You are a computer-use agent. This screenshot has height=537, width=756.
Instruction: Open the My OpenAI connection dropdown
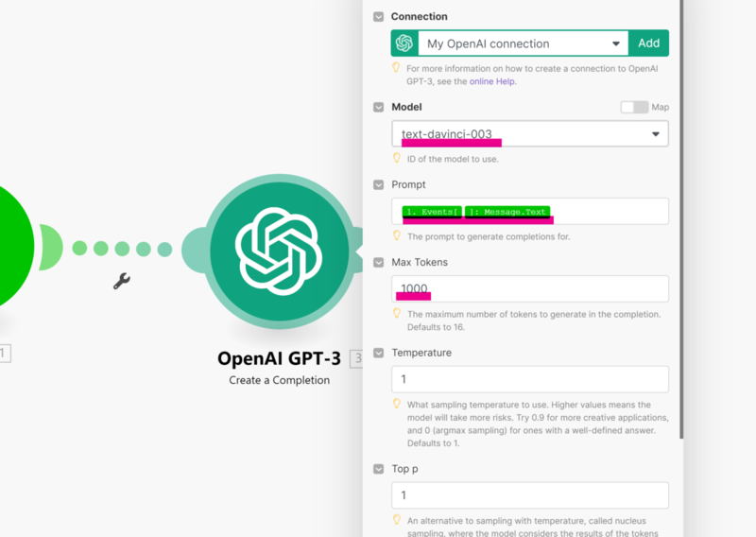click(x=524, y=43)
